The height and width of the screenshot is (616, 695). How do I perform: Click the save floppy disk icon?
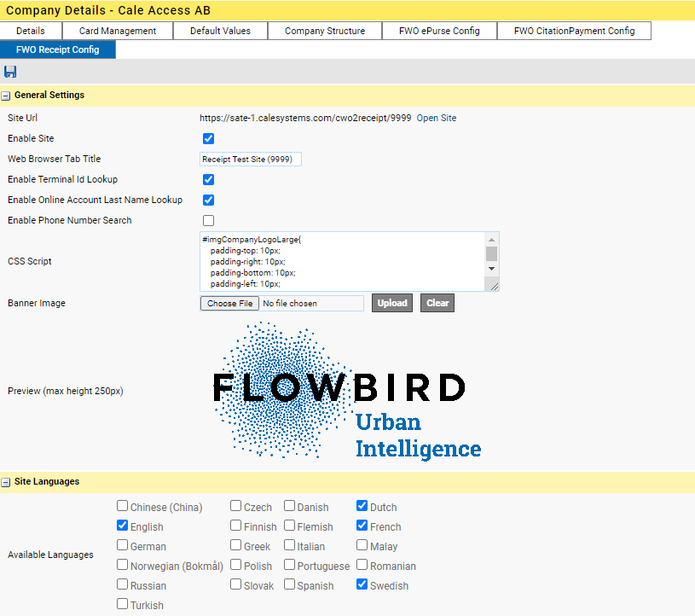coord(10,72)
